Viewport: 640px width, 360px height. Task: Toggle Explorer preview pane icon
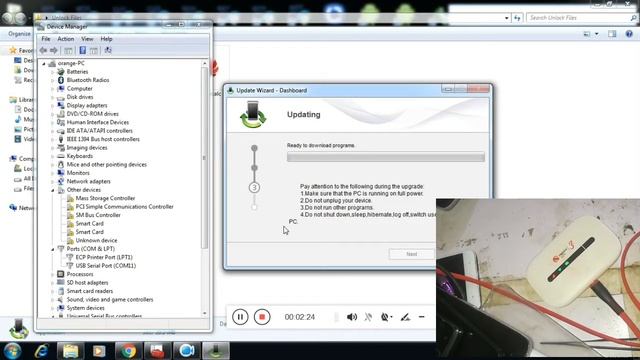click(x=612, y=34)
